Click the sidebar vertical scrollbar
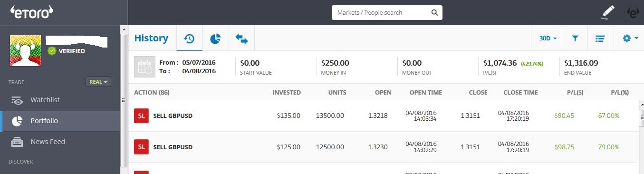 coord(124,99)
